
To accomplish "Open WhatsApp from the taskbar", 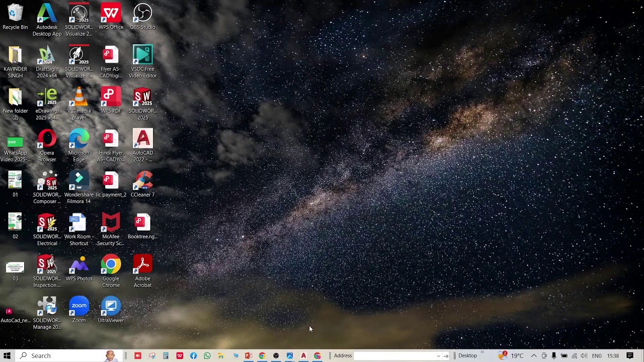I will click(x=207, y=355).
